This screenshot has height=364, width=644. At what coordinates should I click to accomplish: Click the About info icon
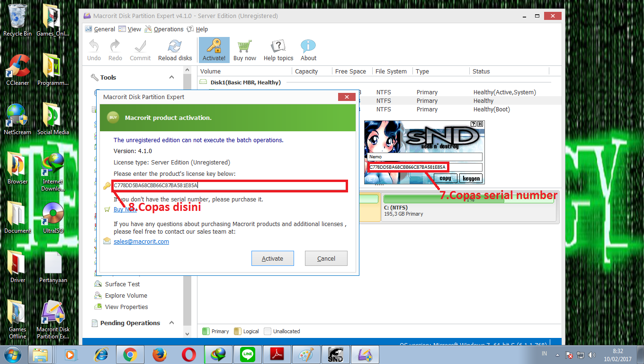(308, 46)
